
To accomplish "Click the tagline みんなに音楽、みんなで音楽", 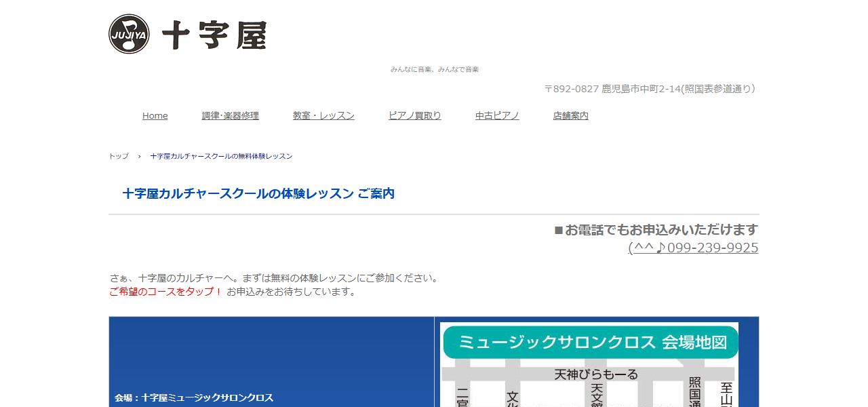I will [x=435, y=69].
